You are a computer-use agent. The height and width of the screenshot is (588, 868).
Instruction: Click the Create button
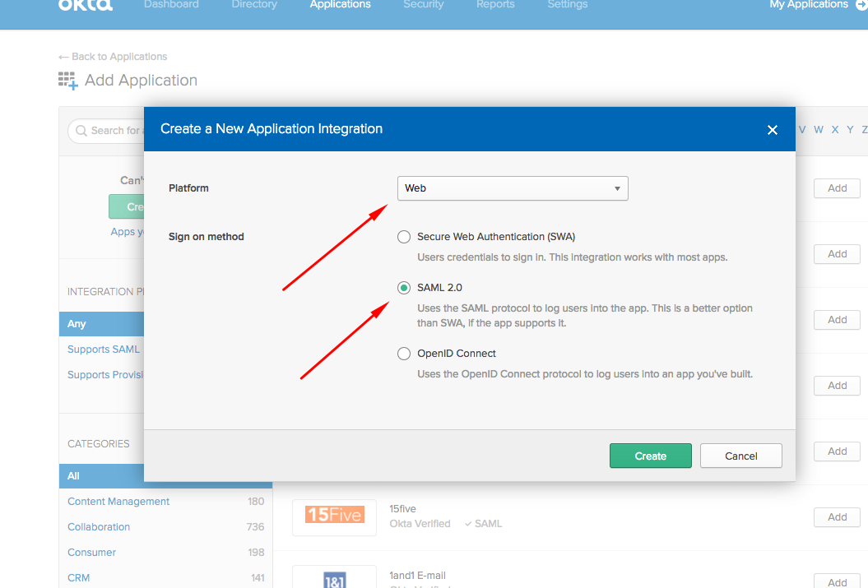click(650, 455)
